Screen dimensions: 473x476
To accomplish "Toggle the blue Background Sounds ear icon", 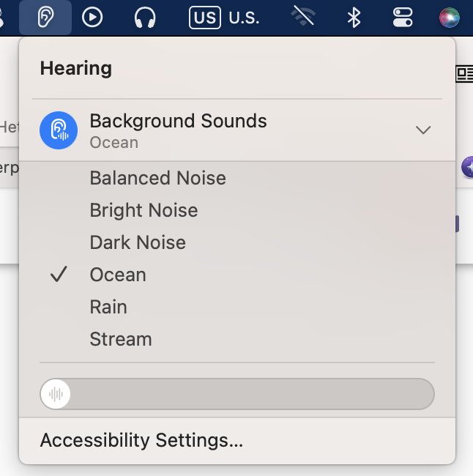I will pos(59,130).
